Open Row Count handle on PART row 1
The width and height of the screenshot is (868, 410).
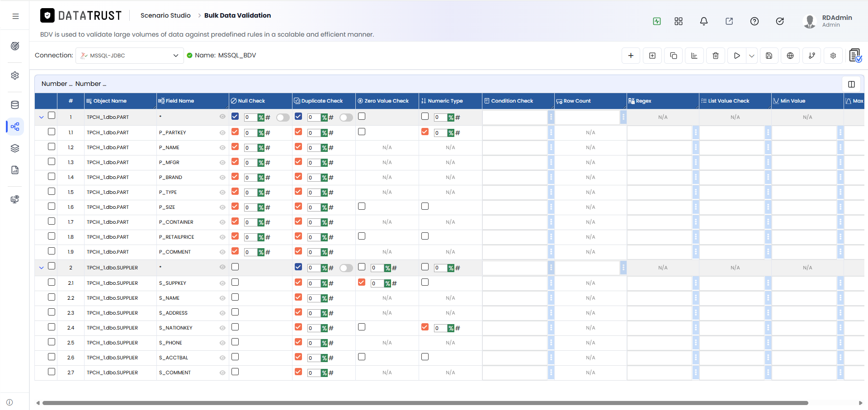(623, 118)
